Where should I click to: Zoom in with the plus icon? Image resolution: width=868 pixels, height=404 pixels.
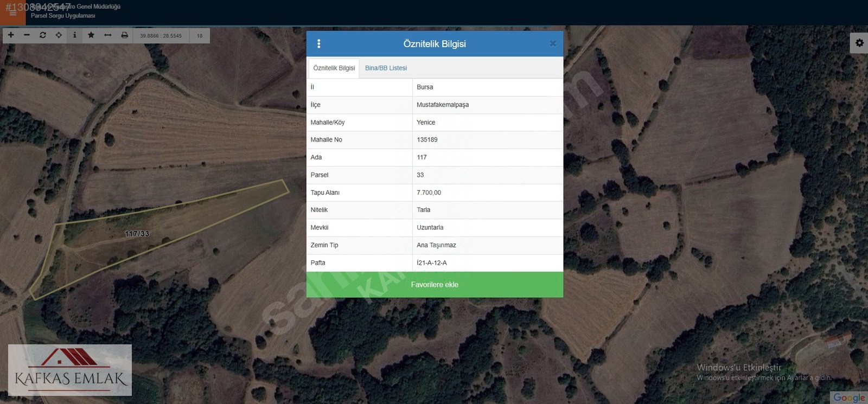11,35
